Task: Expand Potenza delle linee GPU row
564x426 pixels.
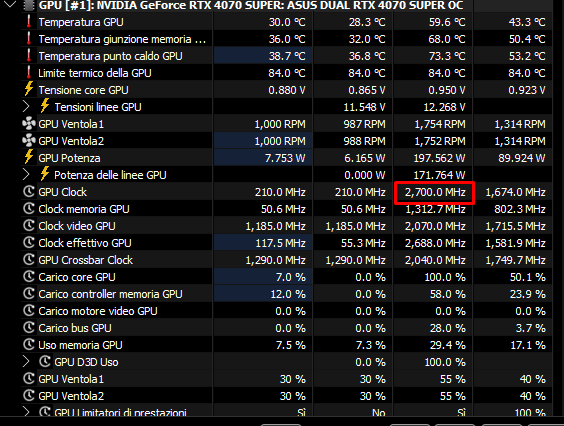Action: [26, 175]
